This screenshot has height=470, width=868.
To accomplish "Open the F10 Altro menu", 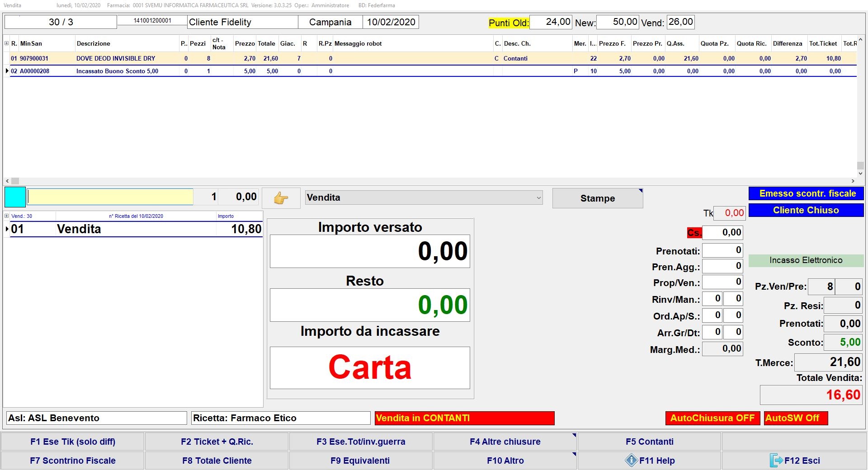I will click(x=505, y=461).
